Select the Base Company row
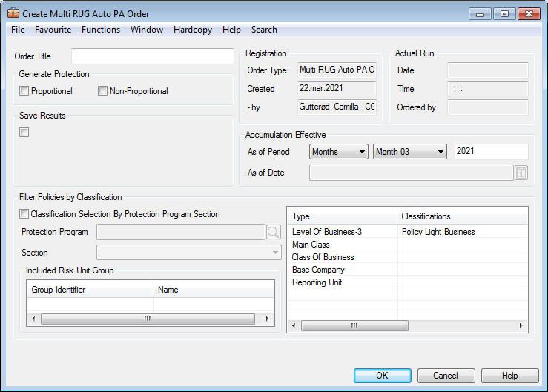Image resolution: width=548 pixels, height=392 pixels. click(408, 270)
